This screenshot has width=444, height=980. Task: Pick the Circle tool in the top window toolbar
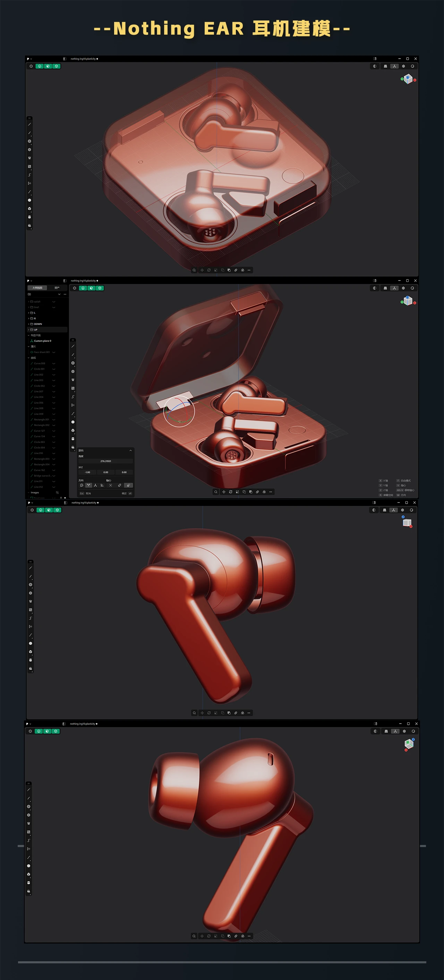pyautogui.click(x=29, y=141)
